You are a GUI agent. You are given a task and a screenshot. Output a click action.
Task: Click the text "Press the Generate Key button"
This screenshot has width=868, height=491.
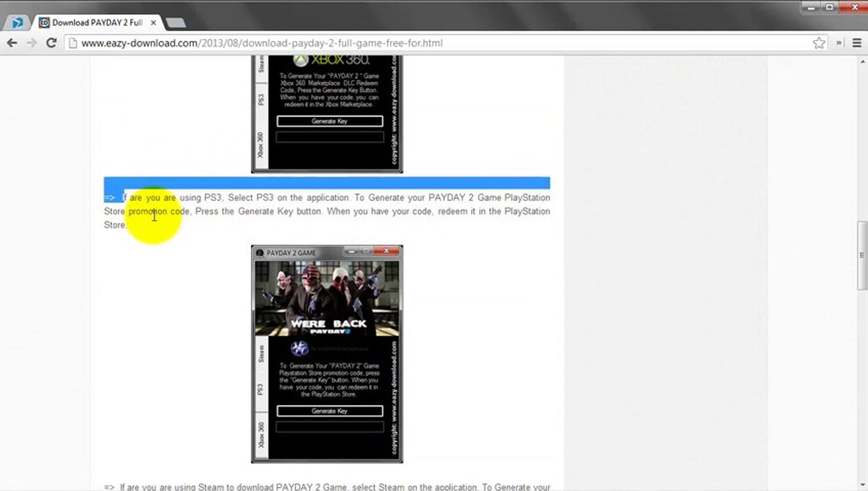258,211
